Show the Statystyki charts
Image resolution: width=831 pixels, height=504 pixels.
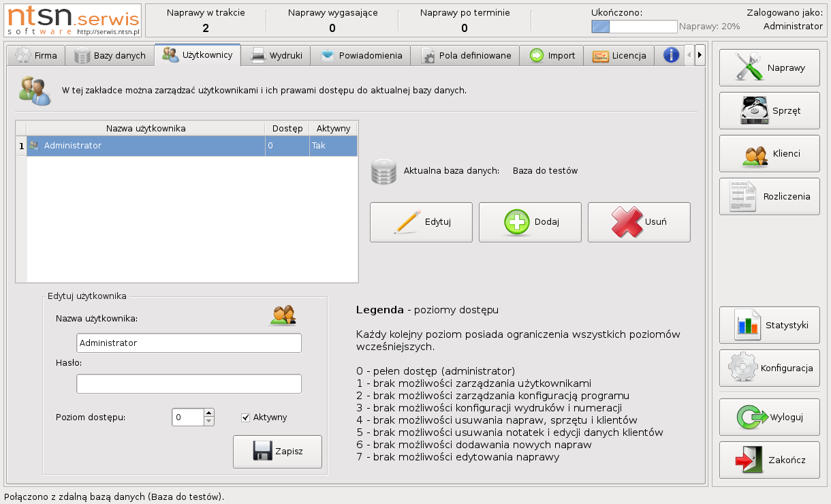pyautogui.click(x=769, y=325)
